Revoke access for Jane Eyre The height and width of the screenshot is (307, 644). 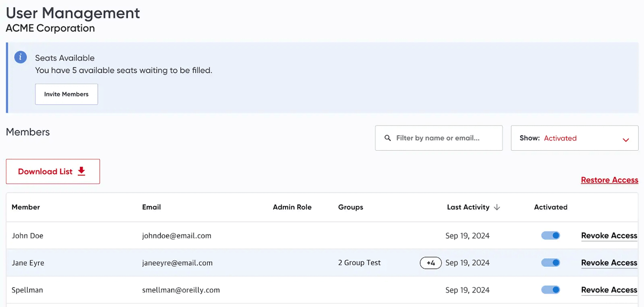point(609,263)
